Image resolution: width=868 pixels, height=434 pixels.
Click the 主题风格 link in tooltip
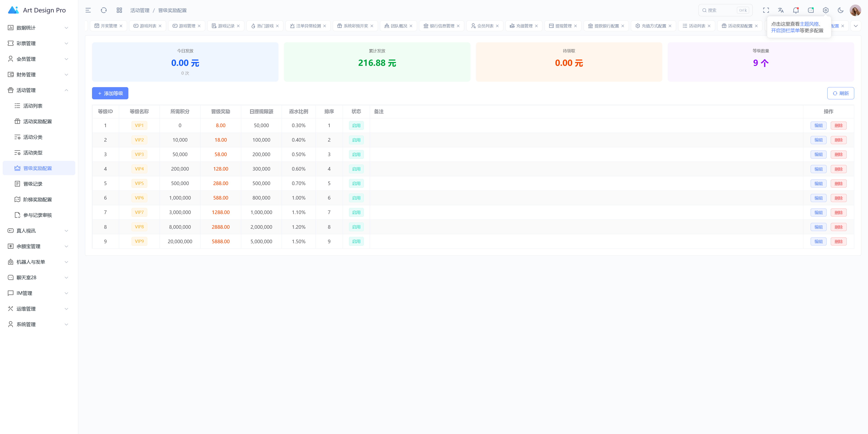click(809, 24)
